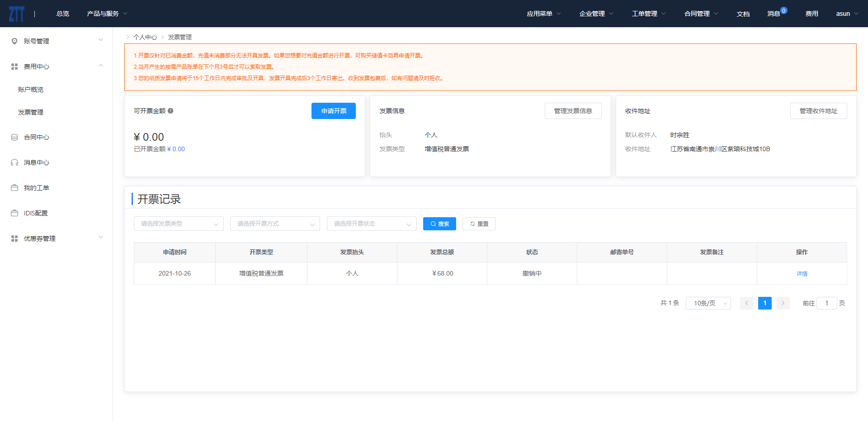Screen dimensions: 868x424
Task: Click the 申请开票 button
Action: pos(333,111)
